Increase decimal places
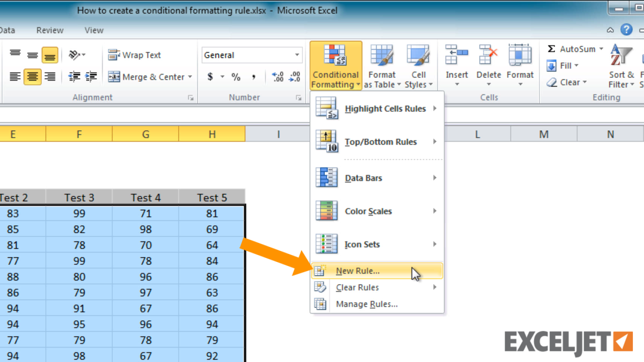Image resolution: width=644 pixels, height=362 pixels. pyautogui.click(x=276, y=76)
